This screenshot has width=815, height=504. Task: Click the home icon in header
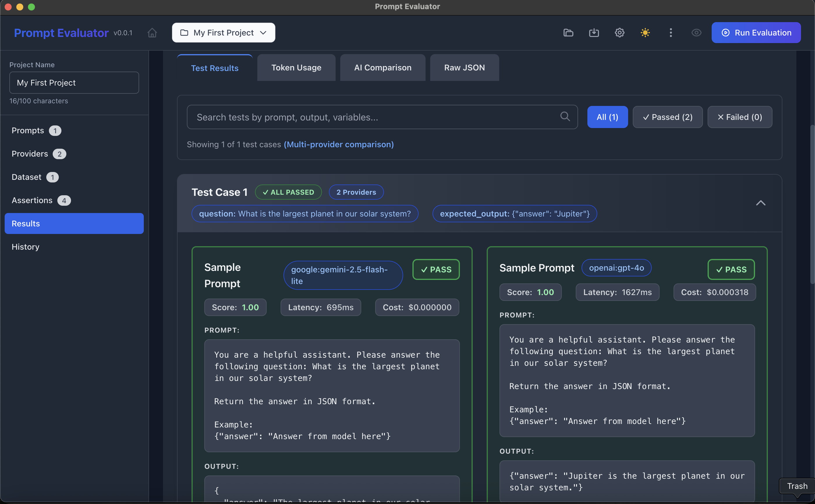(x=152, y=33)
